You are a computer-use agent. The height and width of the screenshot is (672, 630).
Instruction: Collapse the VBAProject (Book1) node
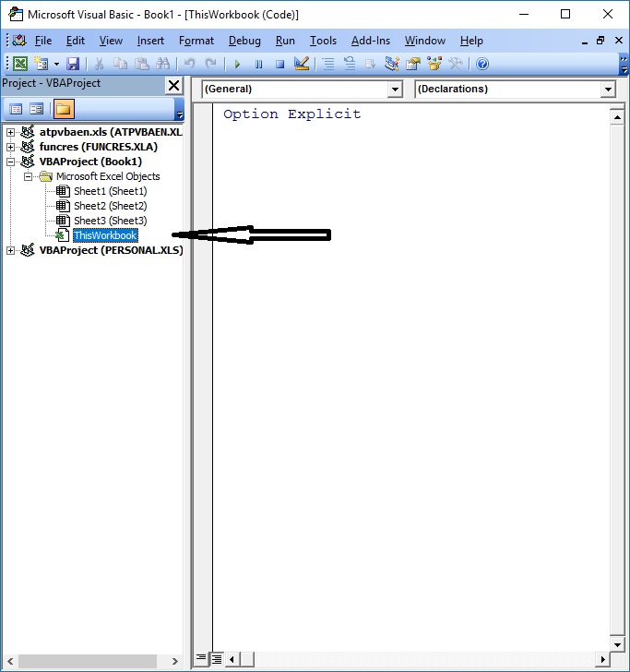coord(11,162)
